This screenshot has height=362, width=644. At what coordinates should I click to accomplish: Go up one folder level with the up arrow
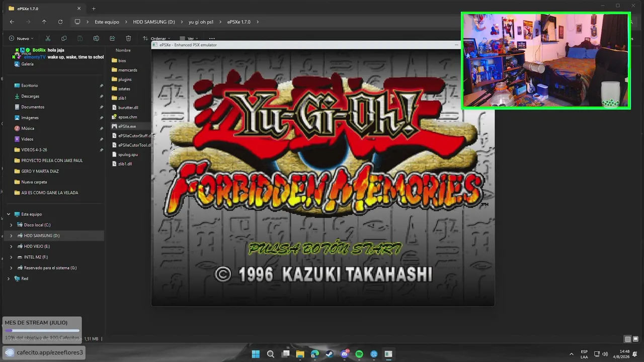pyautogui.click(x=44, y=22)
